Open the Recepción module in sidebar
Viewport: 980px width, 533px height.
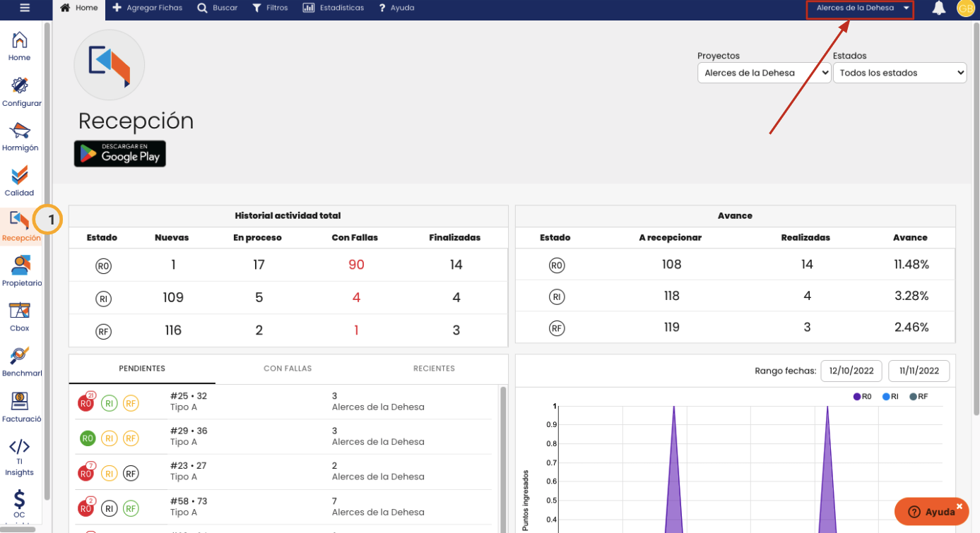point(21,227)
